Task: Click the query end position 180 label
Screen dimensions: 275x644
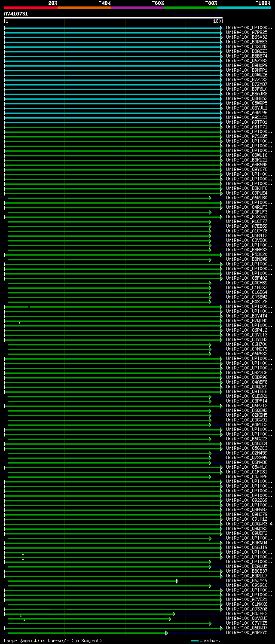Action: coord(217,21)
